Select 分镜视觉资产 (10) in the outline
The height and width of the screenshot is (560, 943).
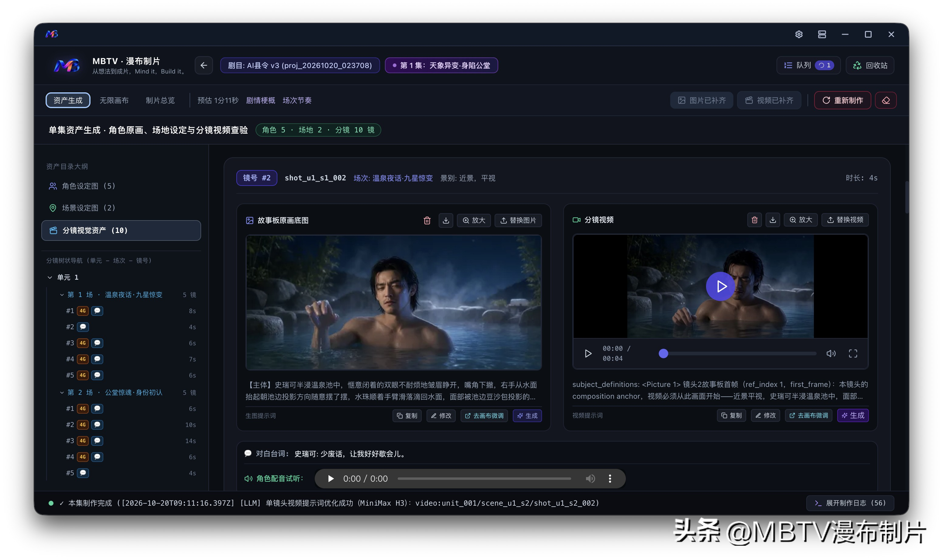121,230
